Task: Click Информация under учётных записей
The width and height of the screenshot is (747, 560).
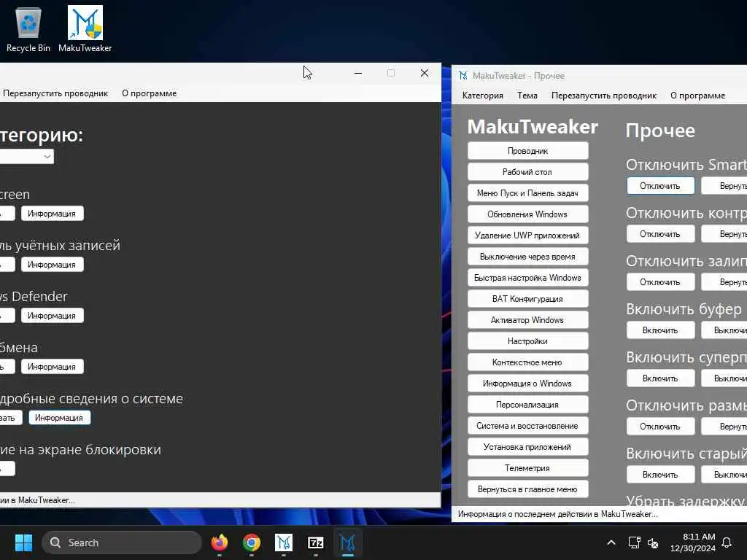Action: [52, 264]
